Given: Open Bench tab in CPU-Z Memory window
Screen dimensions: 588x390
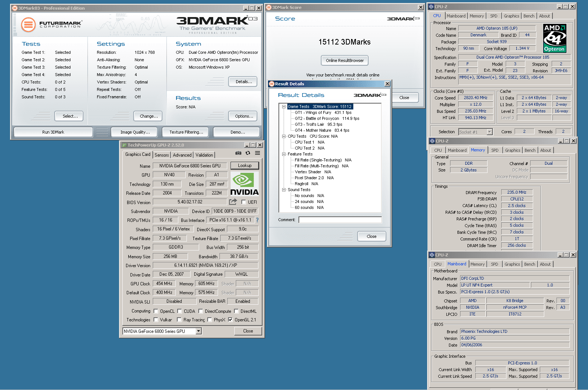Looking at the screenshot, I should tap(530, 150).
